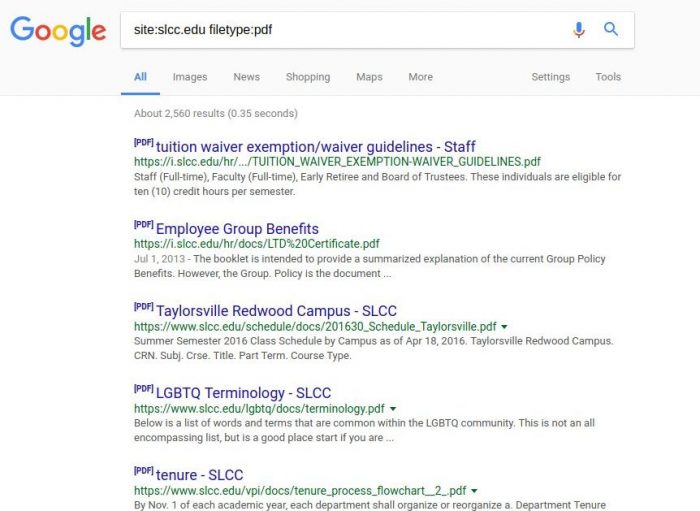Expand dropdown arrow beside lgbtq terminology.pdf URL
This screenshot has height=511, width=700.
pyautogui.click(x=393, y=409)
